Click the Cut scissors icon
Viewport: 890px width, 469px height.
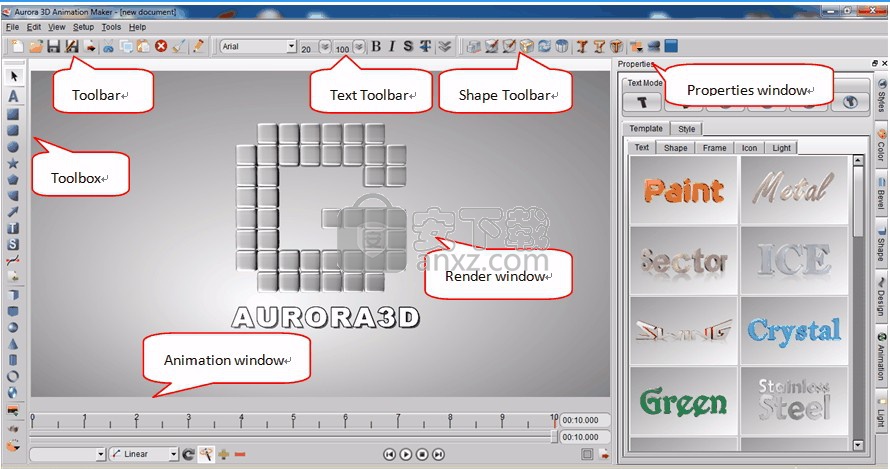(108, 47)
